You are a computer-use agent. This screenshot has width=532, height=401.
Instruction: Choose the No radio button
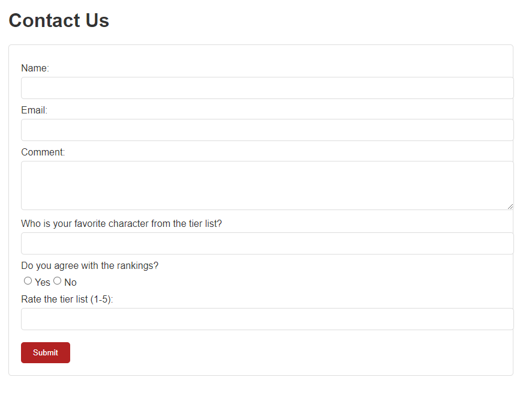click(x=58, y=281)
